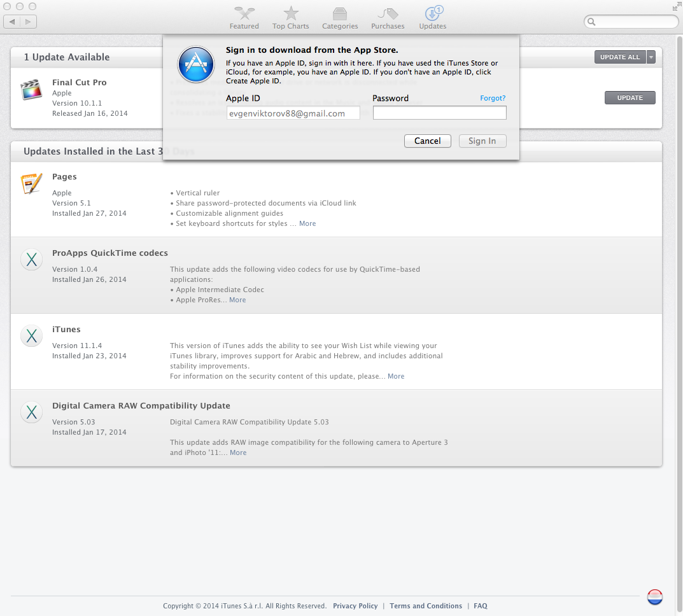The width and height of the screenshot is (683, 616).
Task: Cancel the sign-in dialog
Action: (427, 141)
